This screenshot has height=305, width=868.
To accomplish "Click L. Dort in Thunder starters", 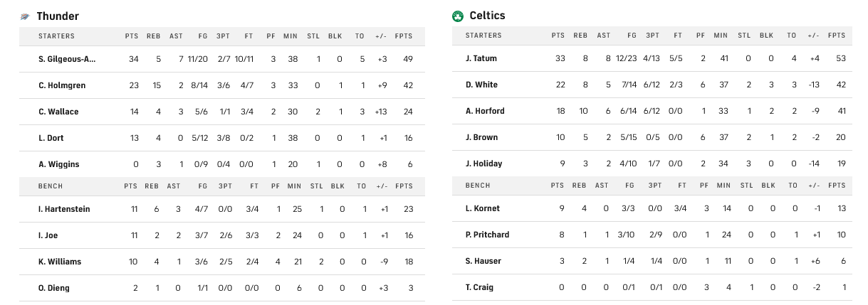I will 51,138.
